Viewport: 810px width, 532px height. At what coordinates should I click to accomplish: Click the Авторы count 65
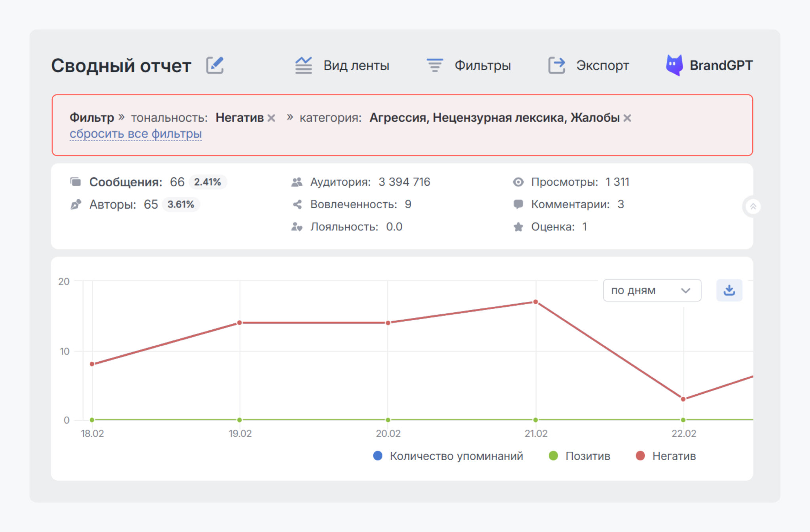point(151,204)
